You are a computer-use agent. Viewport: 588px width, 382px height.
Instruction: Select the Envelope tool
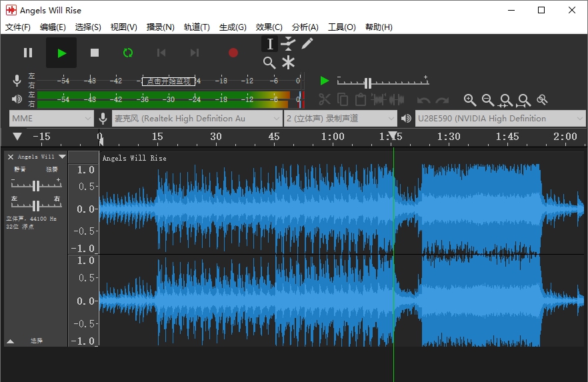[x=288, y=44]
